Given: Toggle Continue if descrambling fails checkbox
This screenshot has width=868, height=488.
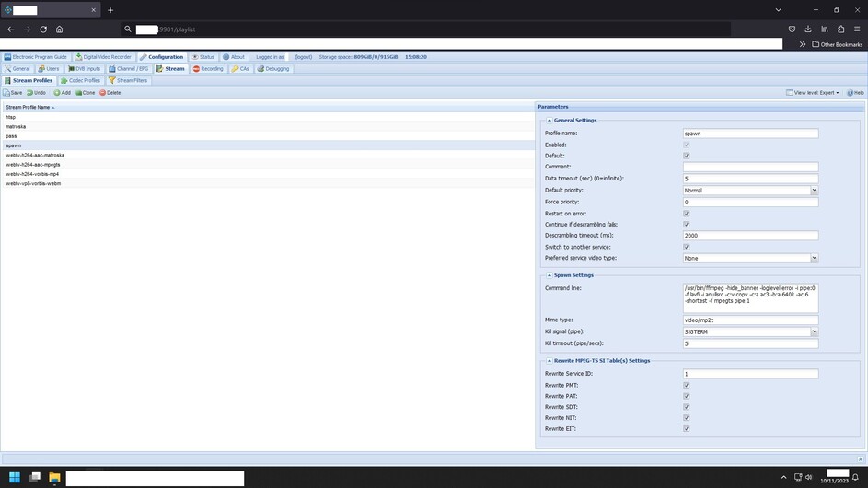Looking at the screenshot, I should pyautogui.click(x=687, y=225).
